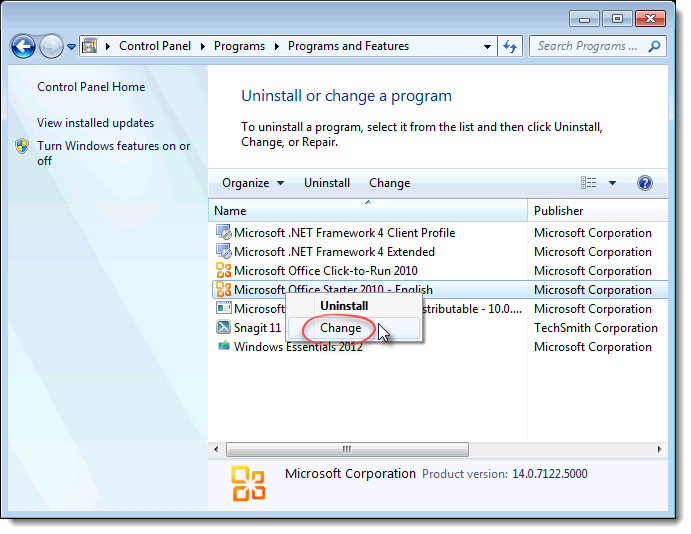Click the greyed Forward arrow button

click(51, 46)
